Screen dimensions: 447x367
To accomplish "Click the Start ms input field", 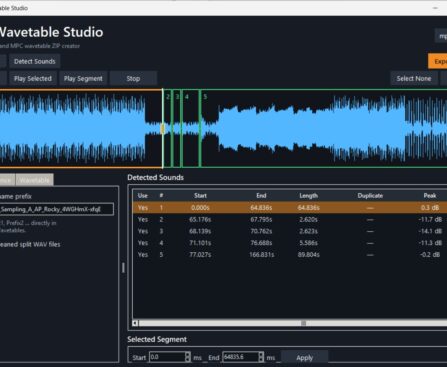I will [167, 357].
